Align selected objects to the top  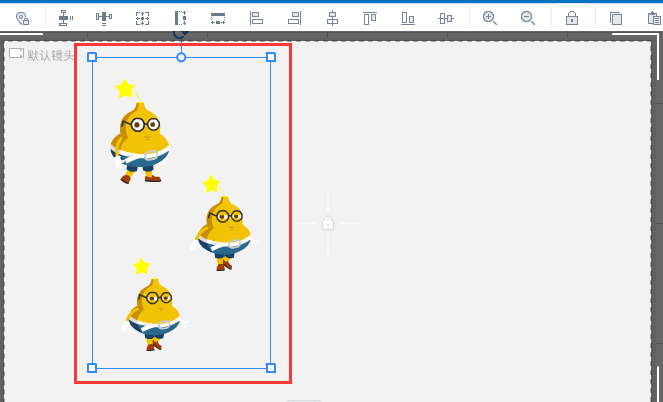[370, 19]
